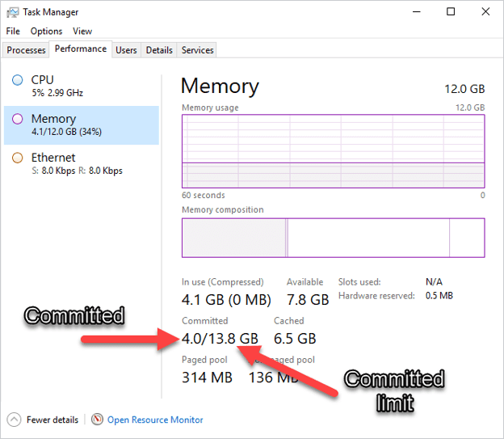Maximize the Task Manager window
Viewport: 504px width, 439px height.
tap(451, 12)
